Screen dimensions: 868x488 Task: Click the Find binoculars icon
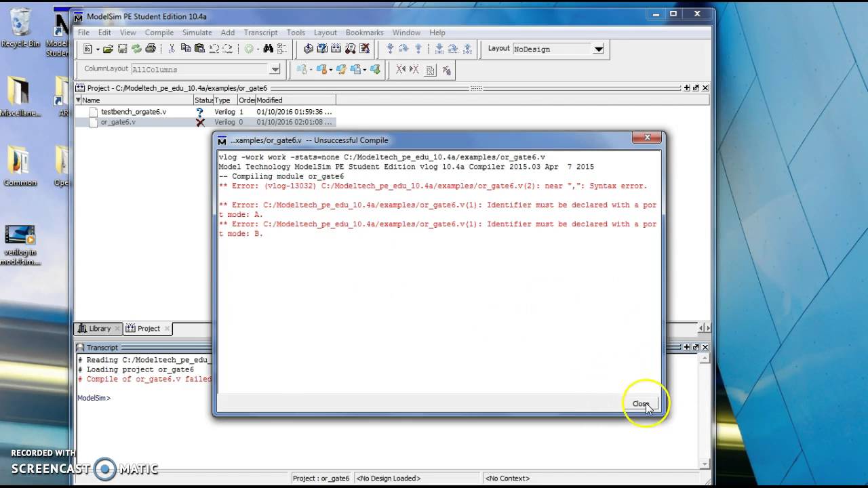(269, 49)
